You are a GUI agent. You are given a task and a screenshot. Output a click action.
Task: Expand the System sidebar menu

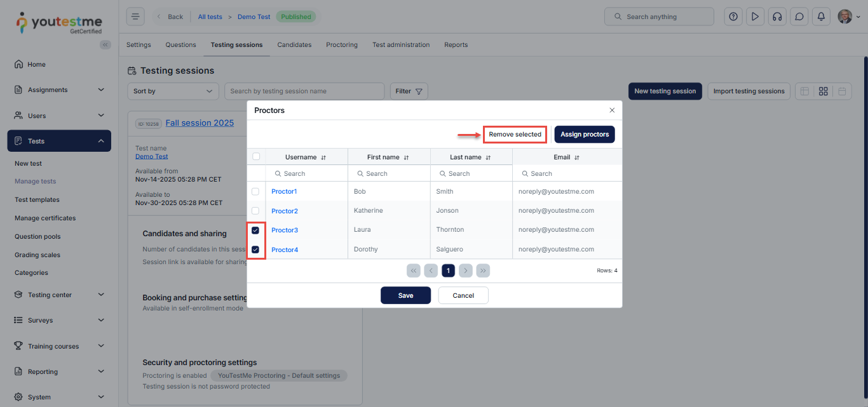point(59,397)
